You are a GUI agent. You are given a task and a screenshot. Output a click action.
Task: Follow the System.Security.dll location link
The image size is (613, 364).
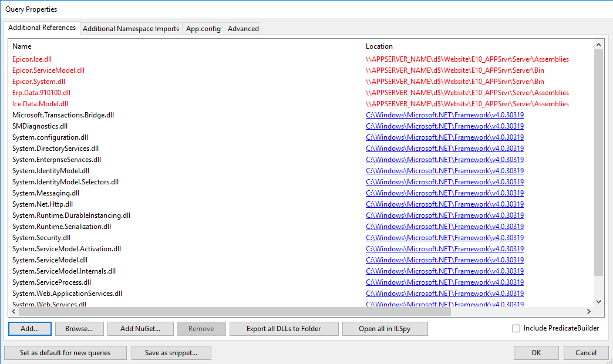(444, 238)
